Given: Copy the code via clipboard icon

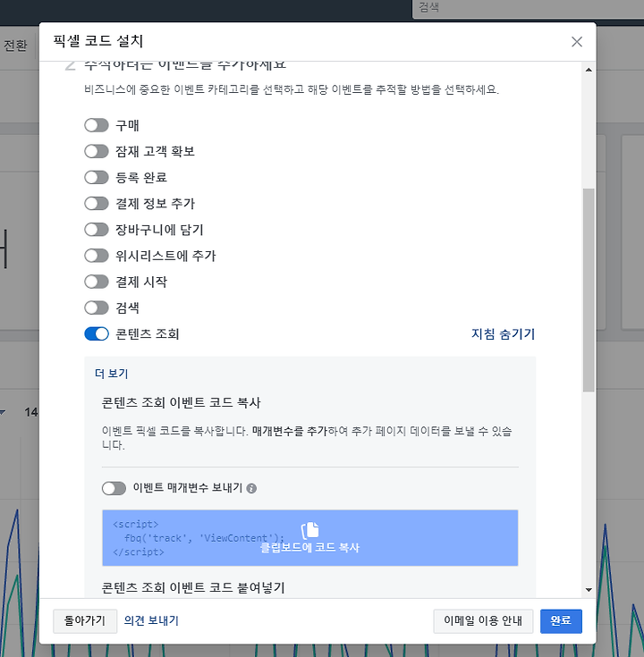Looking at the screenshot, I should pyautogui.click(x=310, y=530).
